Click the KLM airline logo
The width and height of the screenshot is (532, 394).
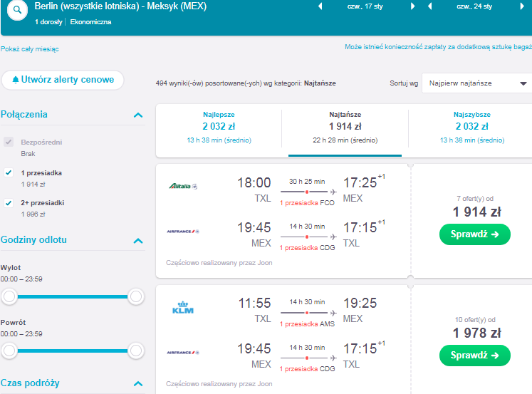pos(183,308)
